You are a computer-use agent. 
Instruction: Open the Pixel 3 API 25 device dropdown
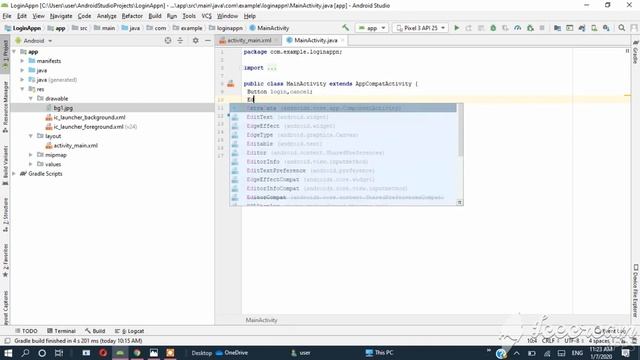point(420,28)
